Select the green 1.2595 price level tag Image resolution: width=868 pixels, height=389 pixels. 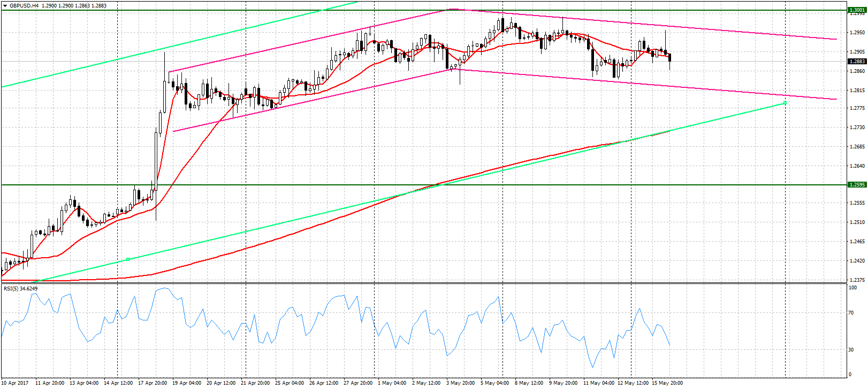pyautogui.click(x=857, y=184)
